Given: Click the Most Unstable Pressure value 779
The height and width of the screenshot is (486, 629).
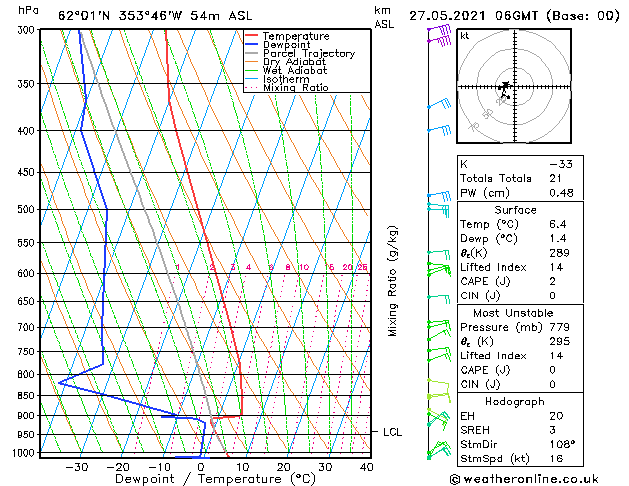Looking at the screenshot, I should pos(560,327).
